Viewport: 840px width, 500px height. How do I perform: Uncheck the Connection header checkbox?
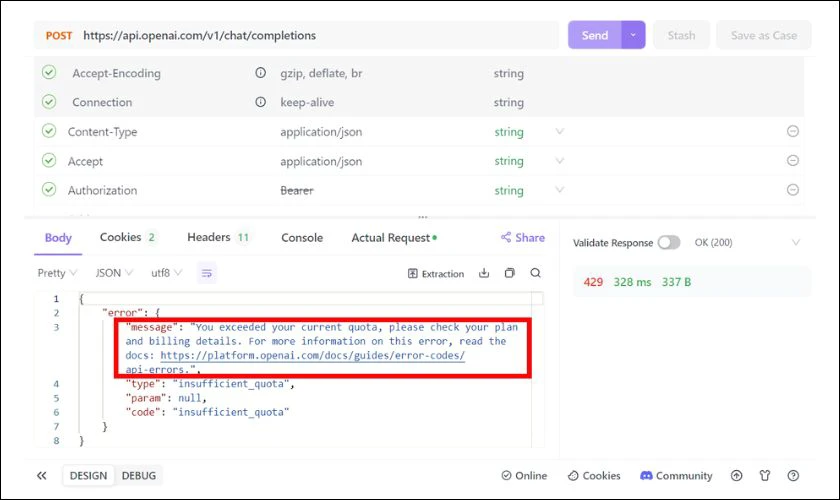pos(49,101)
